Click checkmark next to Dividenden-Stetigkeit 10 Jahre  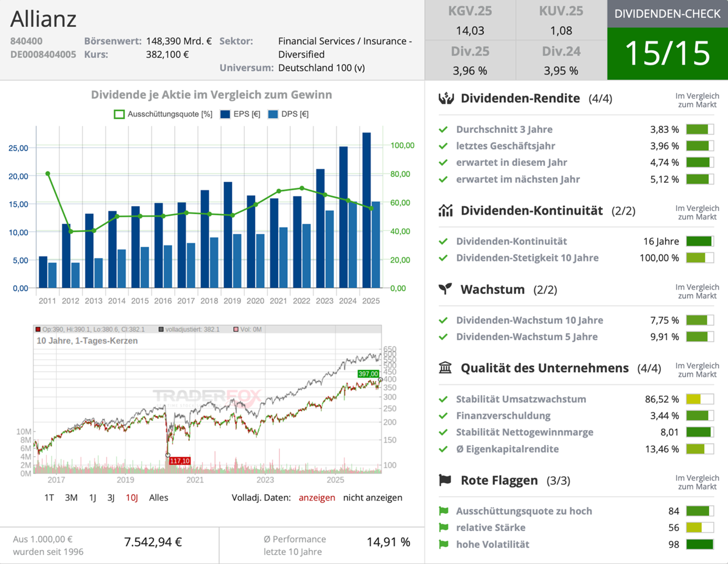coord(443,258)
